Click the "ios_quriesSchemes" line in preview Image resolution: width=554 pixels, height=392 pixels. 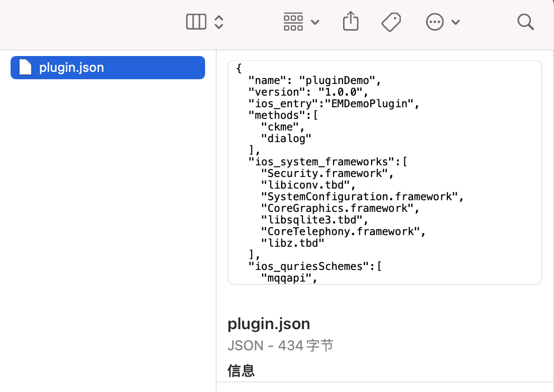[315, 266]
